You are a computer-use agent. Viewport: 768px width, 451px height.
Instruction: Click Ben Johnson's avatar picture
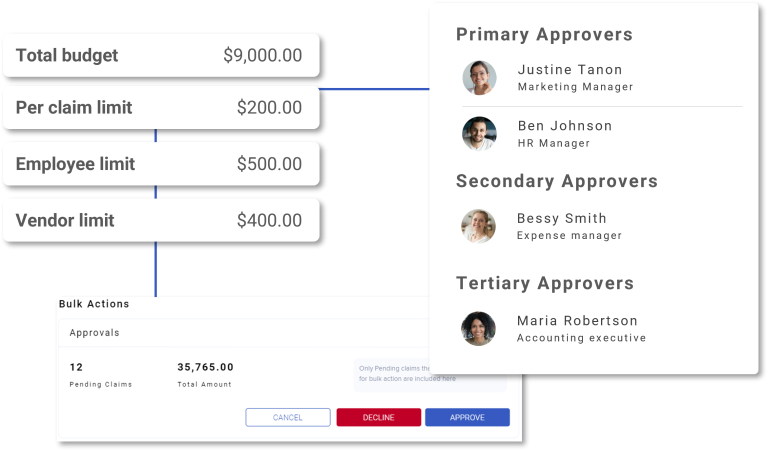coord(479,133)
